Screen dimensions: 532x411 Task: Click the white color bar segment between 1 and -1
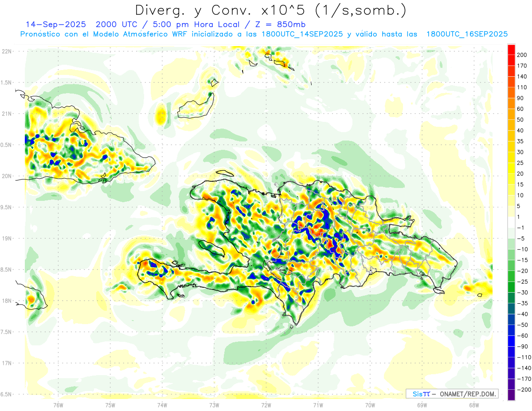click(512, 222)
